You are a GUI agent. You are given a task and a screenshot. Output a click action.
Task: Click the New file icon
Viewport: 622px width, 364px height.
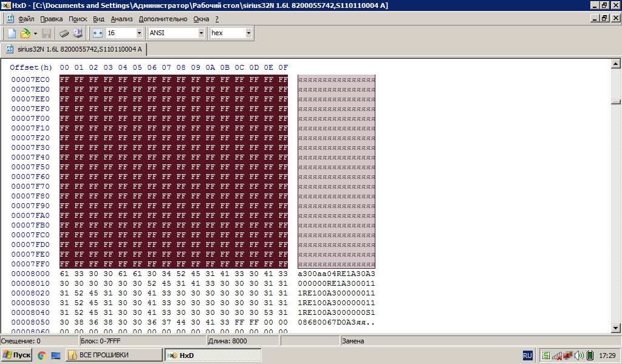tap(12, 33)
